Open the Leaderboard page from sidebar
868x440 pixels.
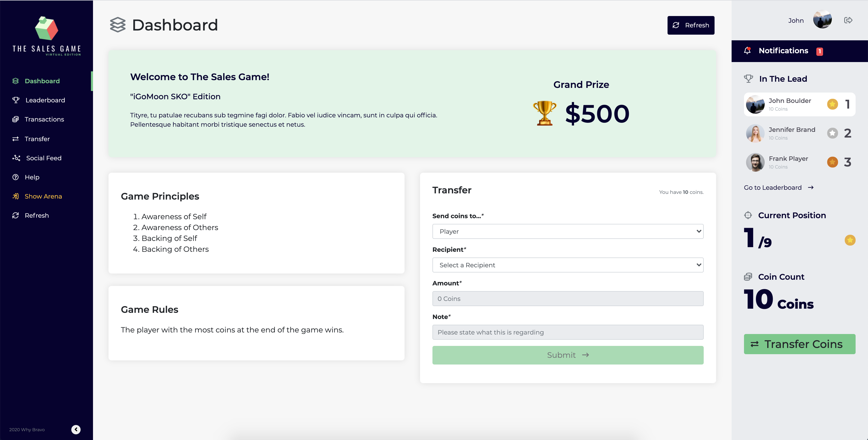45,100
